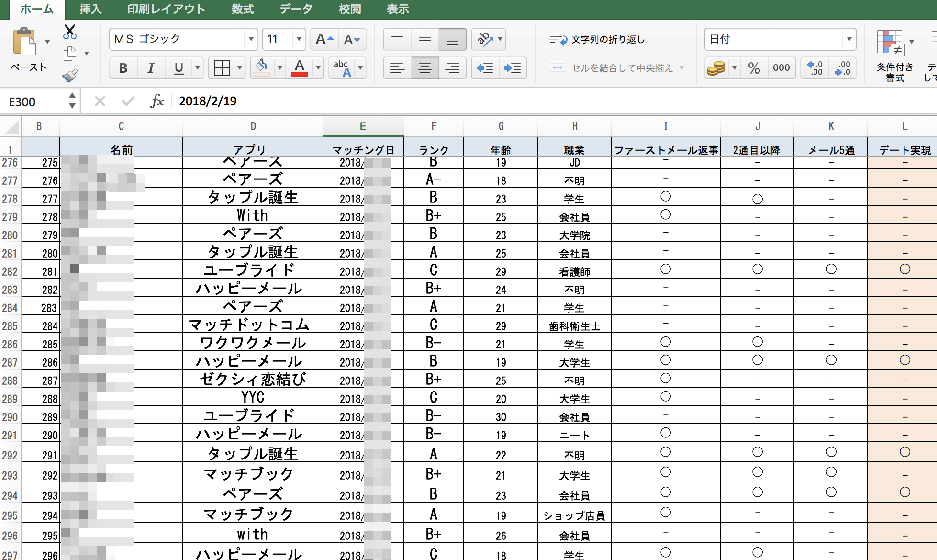Toggle Italic formatting
The width and height of the screenshot is (937, 560).
(151, 68)
